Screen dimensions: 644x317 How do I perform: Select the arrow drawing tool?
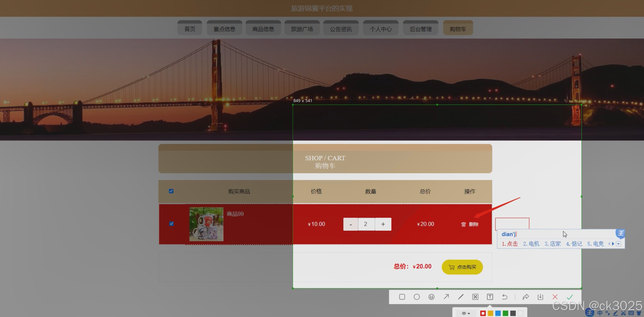(x=446, y=297)
